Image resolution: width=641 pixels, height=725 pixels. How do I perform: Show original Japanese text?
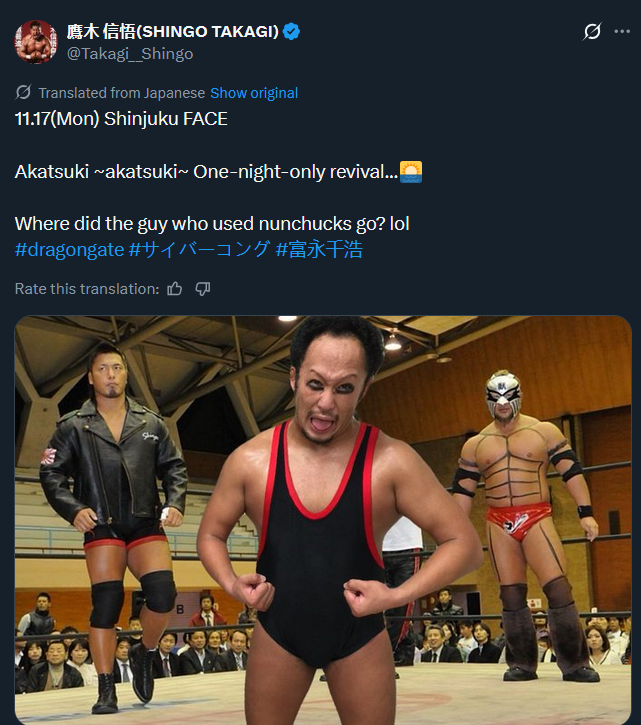pos(254,93)
